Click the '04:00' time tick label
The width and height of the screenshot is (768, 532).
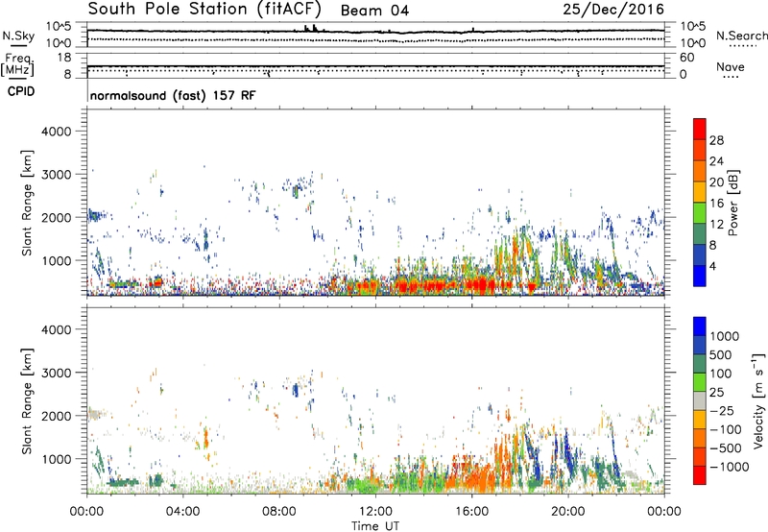[x=183, y=512]
